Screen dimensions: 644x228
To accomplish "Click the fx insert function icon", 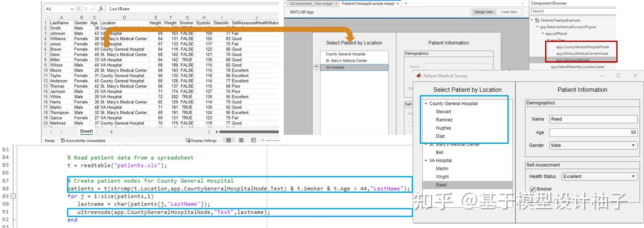I will point(101,9).
